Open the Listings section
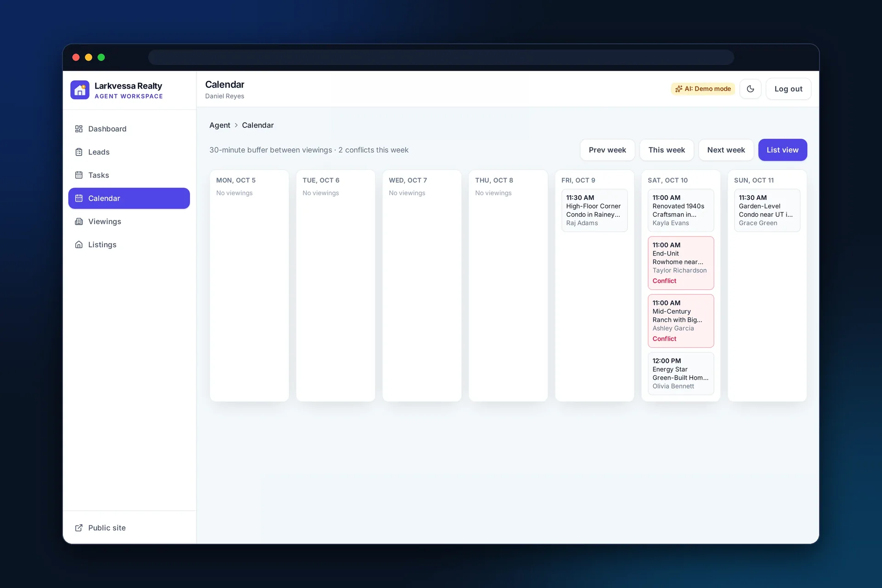This screenshot has height=588, width=882. point(129,245)
